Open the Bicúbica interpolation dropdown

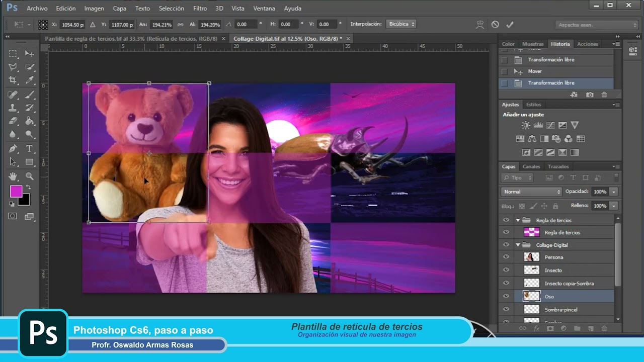tap(401, 24)
